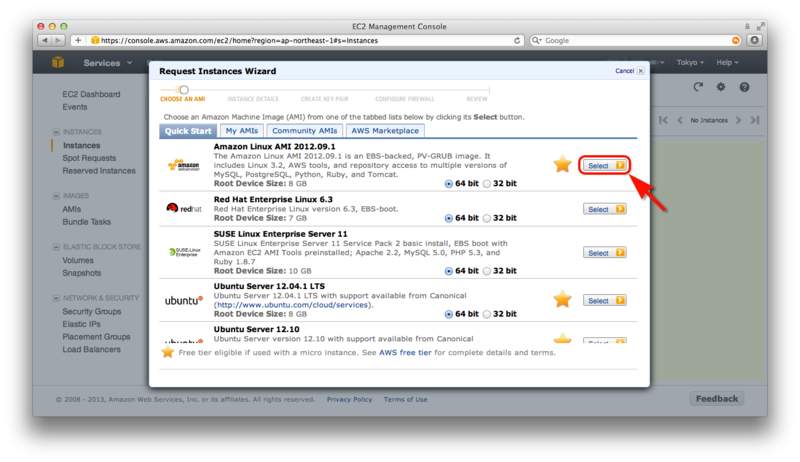The height and width of the screenshot is (462, 800).
Task: Open Load Balancers in sidebar
Action: point(92,350)
